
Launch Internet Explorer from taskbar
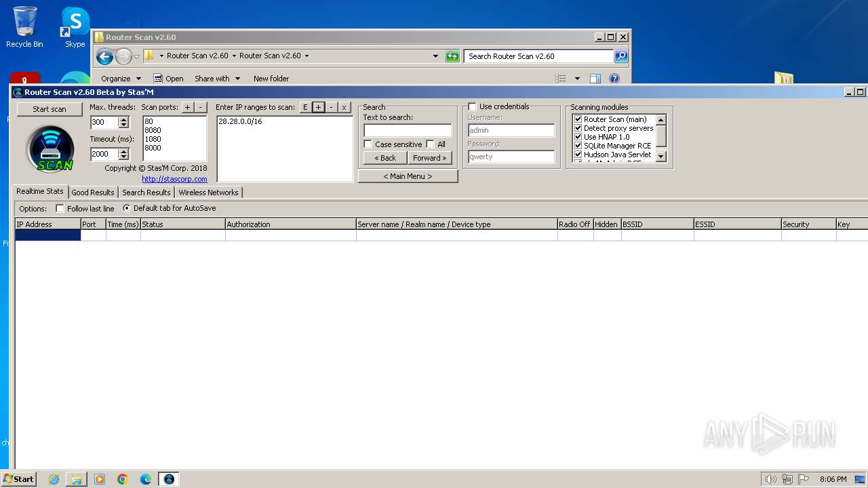point(54,479)
